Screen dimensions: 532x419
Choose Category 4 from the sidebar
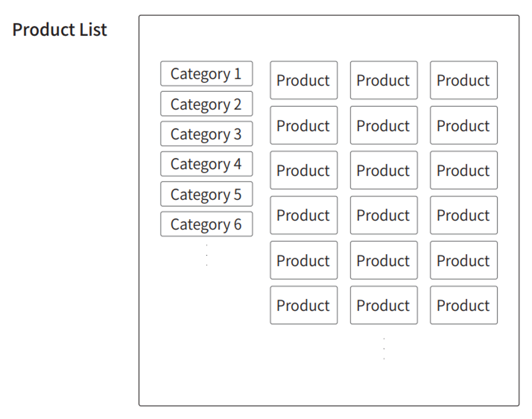tap(206, 164)
